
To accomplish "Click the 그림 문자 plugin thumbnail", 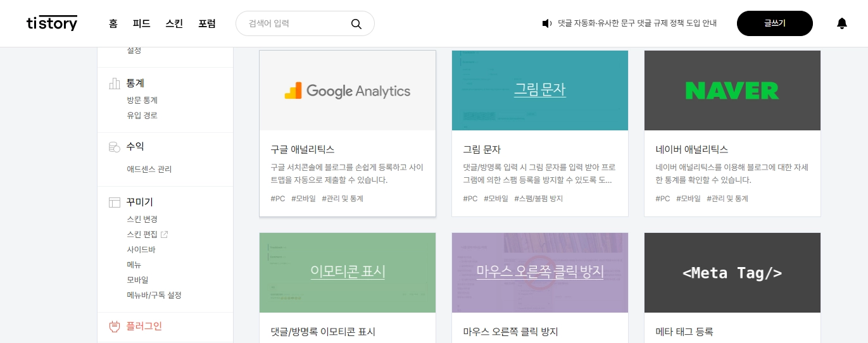I will pyautogui.click(x=540, y=90).
